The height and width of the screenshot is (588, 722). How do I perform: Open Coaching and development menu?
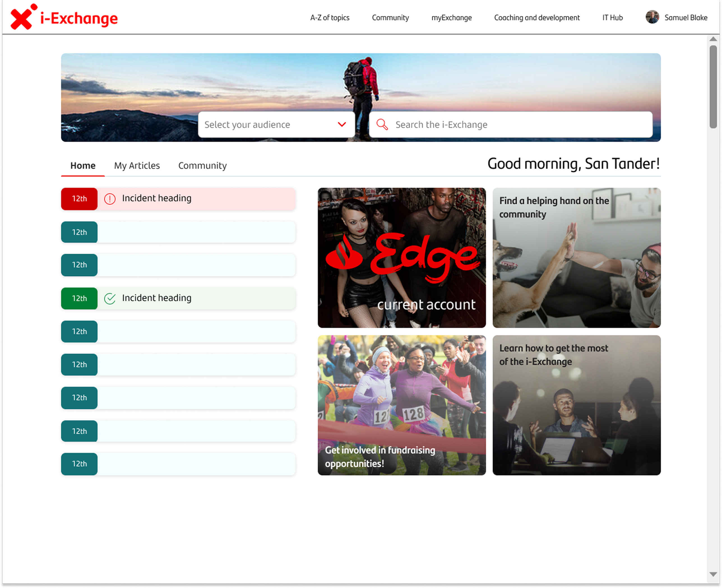537,18
